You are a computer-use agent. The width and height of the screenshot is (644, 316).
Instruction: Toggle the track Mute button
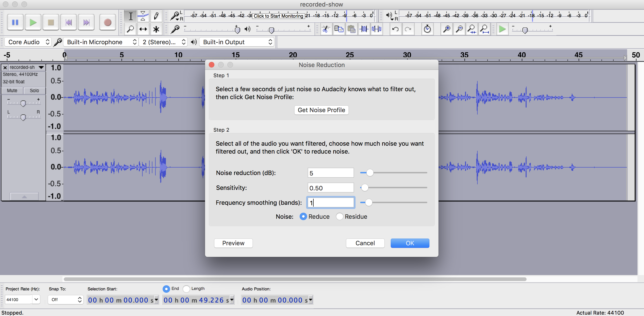(12, 91)
